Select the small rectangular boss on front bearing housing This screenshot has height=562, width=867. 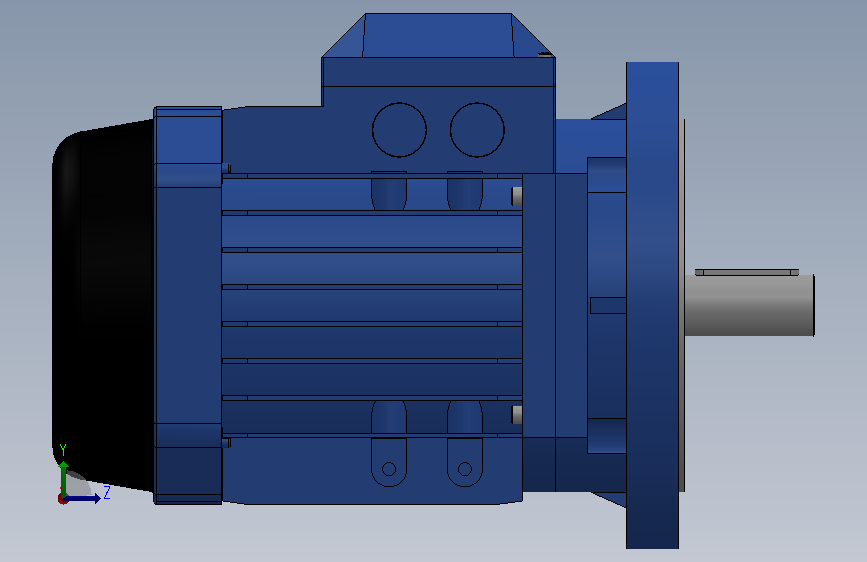[x=608, y=305]
